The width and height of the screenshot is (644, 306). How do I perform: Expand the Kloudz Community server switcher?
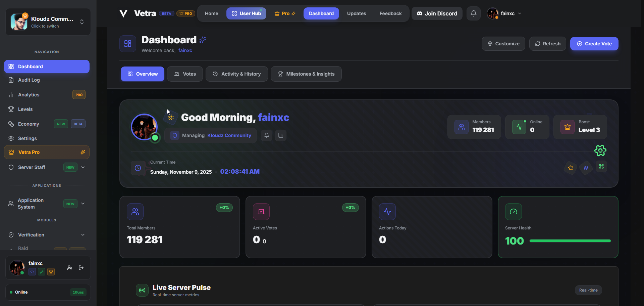[x=82, y=21]
